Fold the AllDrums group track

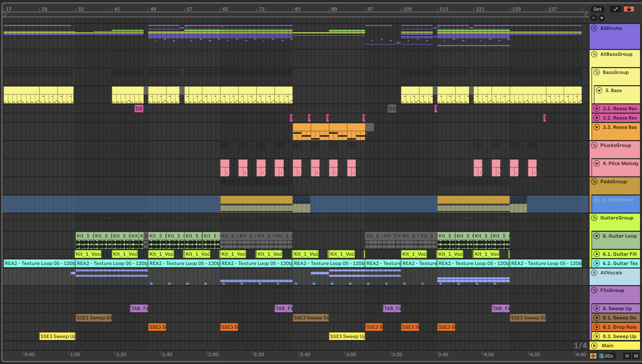(594, 28)
